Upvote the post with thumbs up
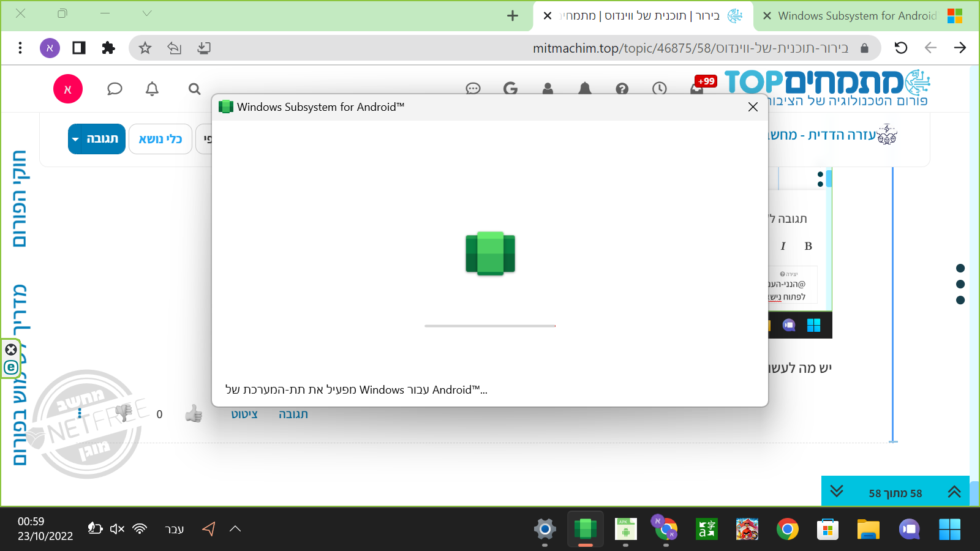The height and width of the screenshot is (551, 980). [x=194, y=414]
